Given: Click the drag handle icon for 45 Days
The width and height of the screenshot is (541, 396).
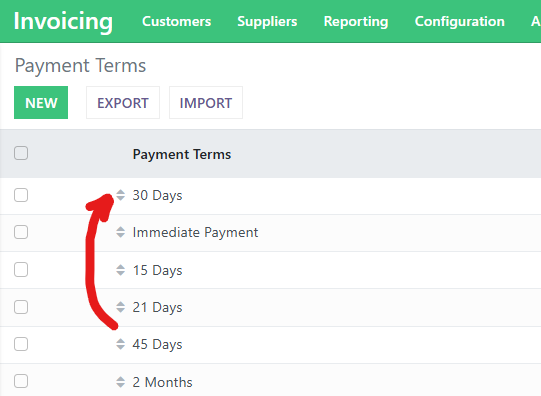Looking at the screenshot, I should 120,344.
